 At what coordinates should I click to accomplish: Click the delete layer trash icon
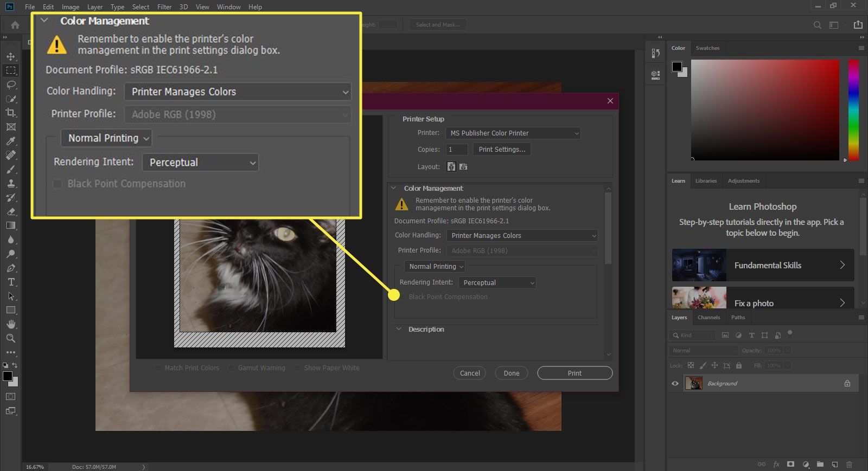[x=849, y=464]
